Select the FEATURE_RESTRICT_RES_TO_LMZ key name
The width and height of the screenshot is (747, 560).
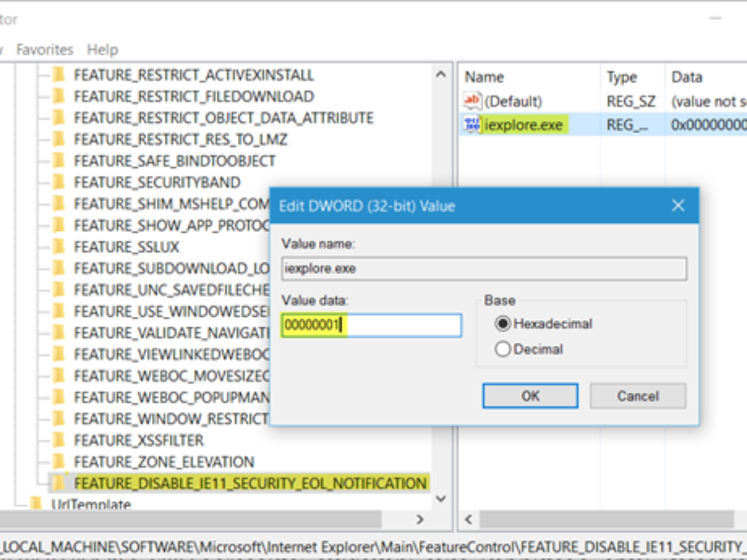[x=181, y=139]
